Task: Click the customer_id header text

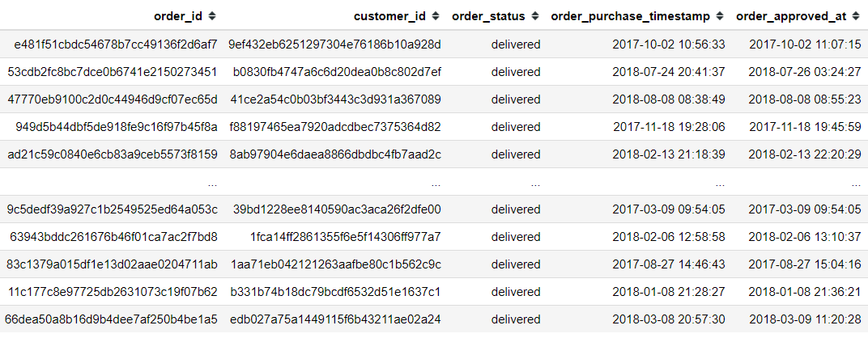Action: tap(391, 16)
